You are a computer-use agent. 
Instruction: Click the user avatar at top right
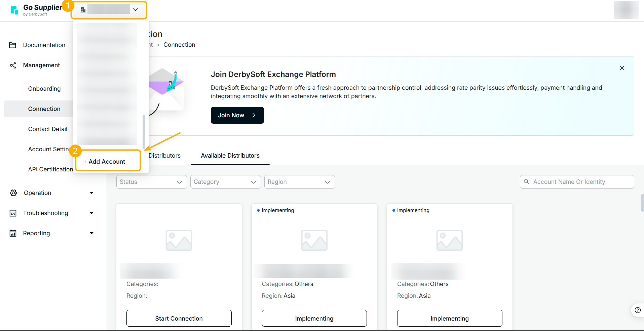(626, 10)
